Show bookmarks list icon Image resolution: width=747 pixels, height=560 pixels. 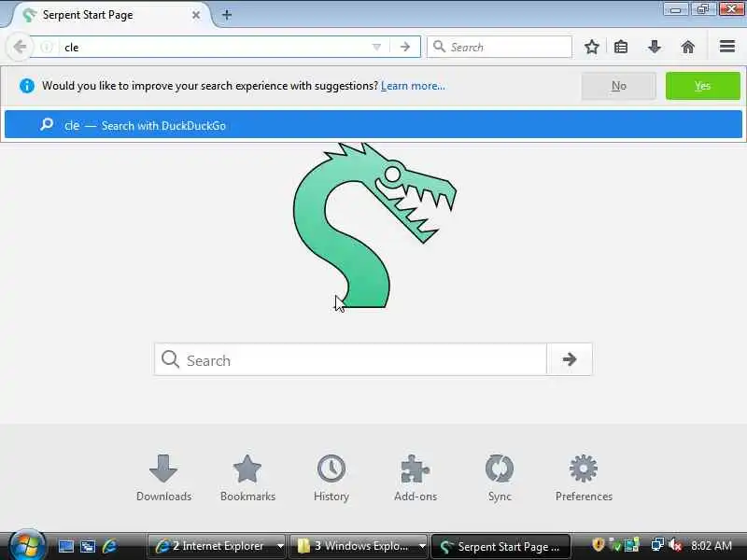[621, 47]
